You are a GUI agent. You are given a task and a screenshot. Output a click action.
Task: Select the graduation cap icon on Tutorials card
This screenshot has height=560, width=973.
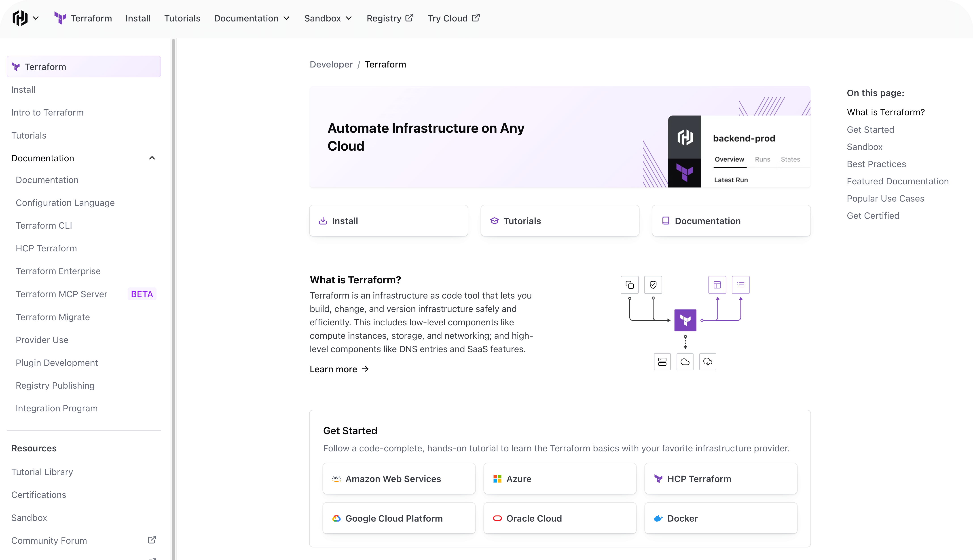[495, 220]
